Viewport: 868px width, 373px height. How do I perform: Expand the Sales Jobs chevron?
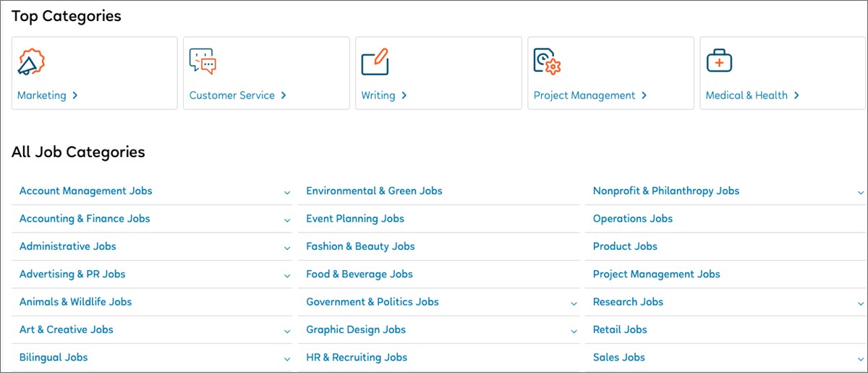pos(861,359)
